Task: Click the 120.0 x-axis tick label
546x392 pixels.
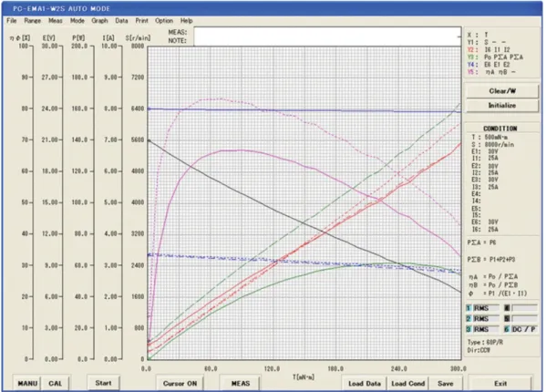Action: (272, 368)
